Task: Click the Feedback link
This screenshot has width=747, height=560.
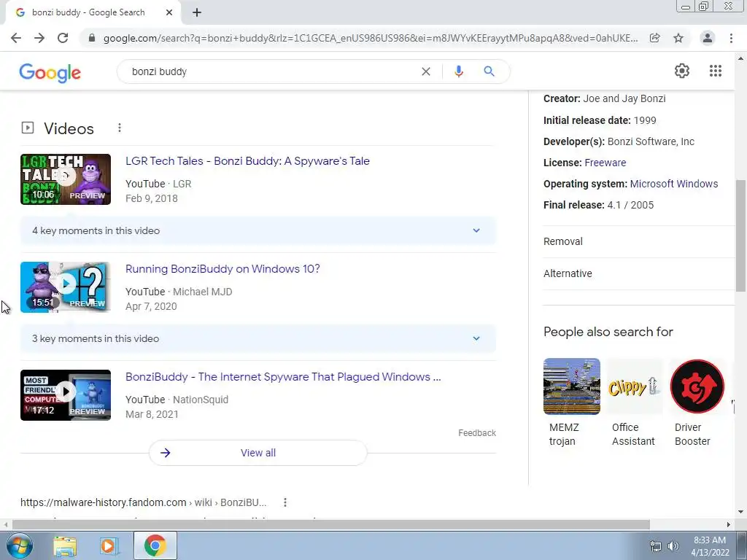Action: pyautogui.click(x=477, y=433)
